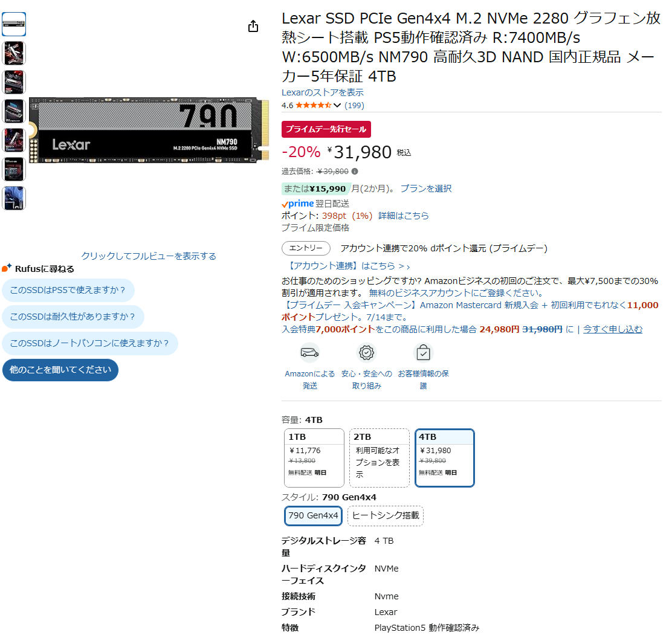The width and height of the screenshot is (672, 635).
Task: Click 今すぐ申し込む Mastercard link
Action: [x=612, y=329]
